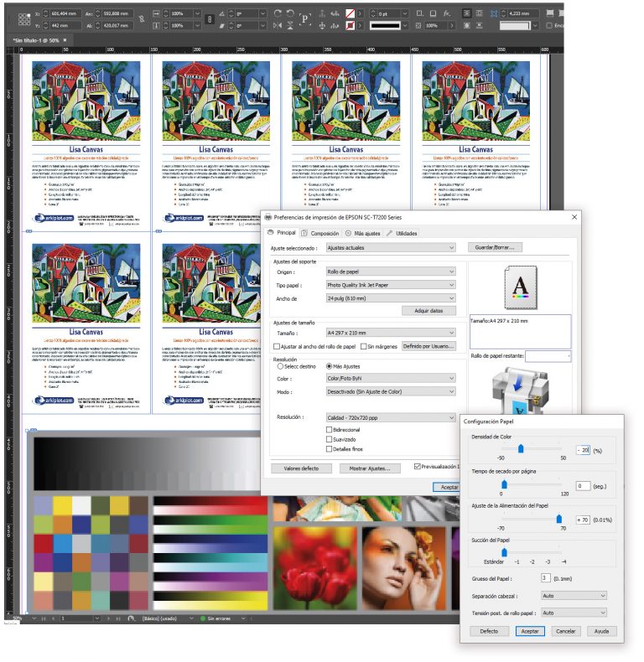This screenshot has height=662, width=644.
Task: Open Tipo papel dropdown
Action: pos(391,285)
